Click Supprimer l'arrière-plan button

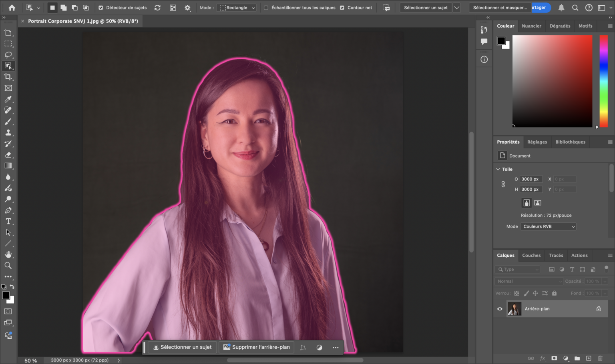click(257, 347)
